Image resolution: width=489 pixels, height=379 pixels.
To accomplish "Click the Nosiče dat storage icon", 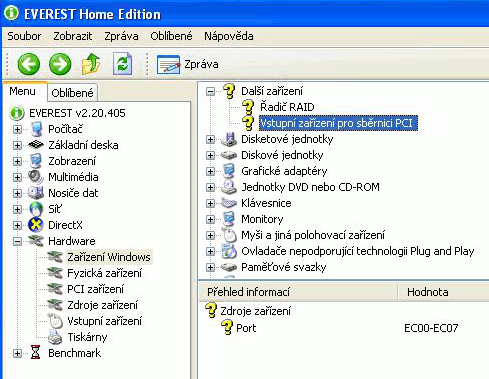I will coord(36,193).
